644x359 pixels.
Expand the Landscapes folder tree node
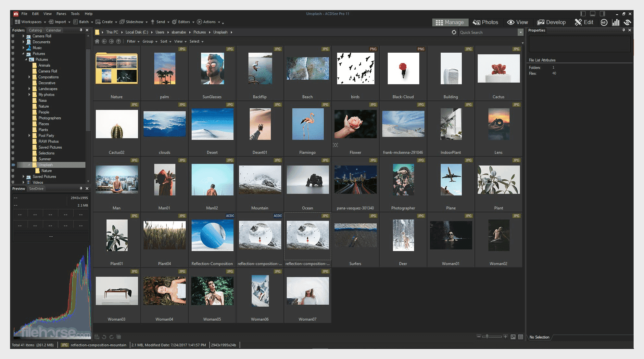29,89
